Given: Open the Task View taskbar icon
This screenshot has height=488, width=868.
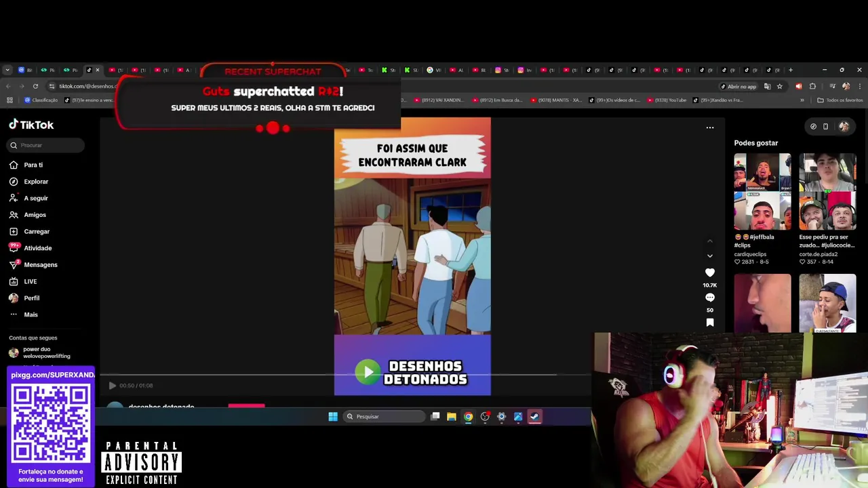Looking at the screenshot, I should pyautogui.click(x=435, y=417).
